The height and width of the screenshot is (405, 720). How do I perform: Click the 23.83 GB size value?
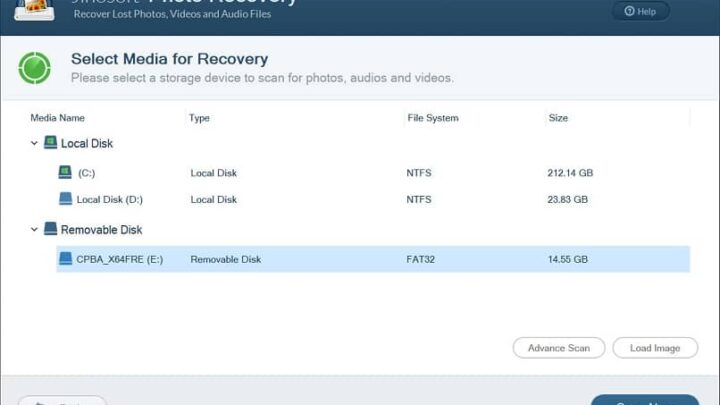click(x=568, y=199)
